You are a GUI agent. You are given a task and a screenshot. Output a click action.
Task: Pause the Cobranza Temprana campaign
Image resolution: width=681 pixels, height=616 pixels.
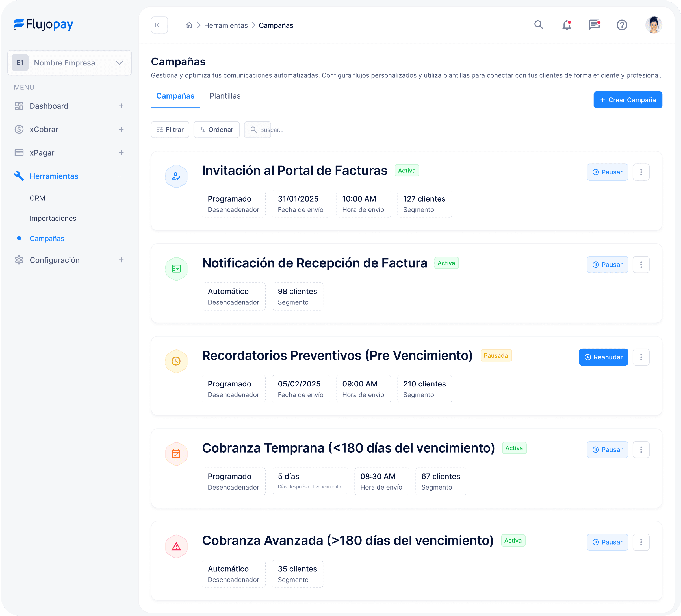(607, 450)
